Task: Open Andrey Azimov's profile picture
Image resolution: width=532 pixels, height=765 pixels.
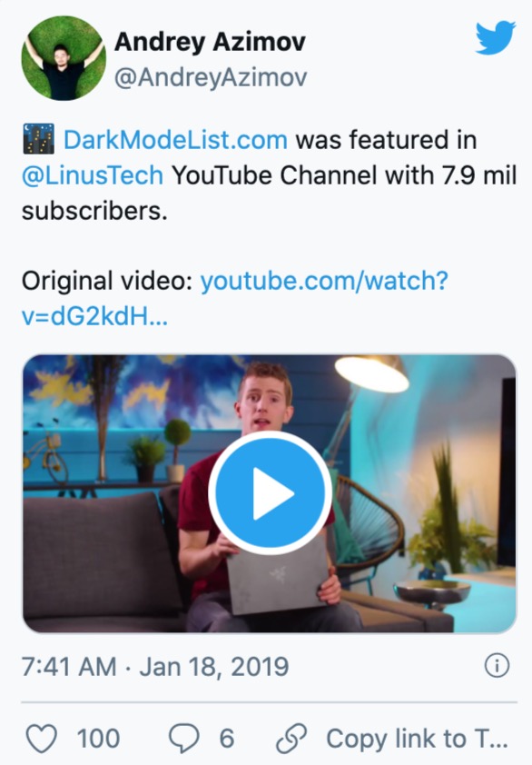Action: tap(64, 58)
